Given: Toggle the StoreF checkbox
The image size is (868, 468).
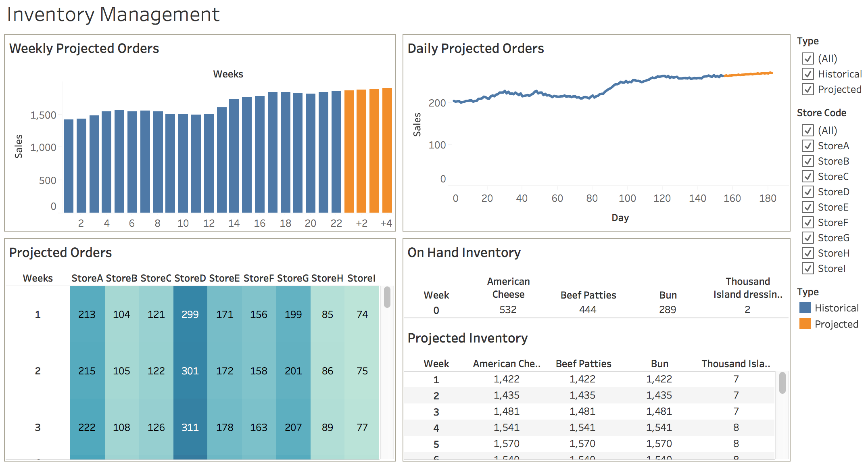Looking at the screenshot, I should point(808,222).
